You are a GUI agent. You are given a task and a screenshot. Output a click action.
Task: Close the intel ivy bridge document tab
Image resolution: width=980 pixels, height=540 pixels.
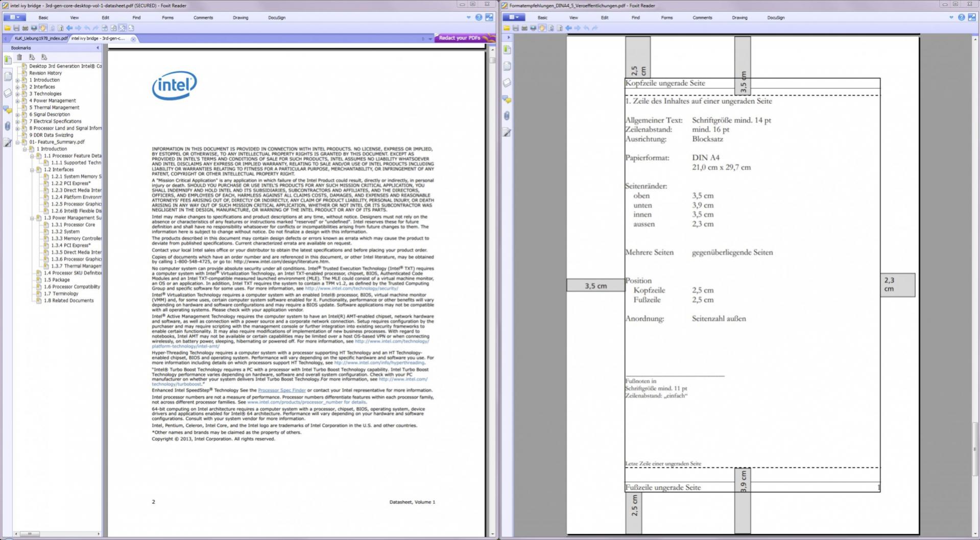click(133, 39)
